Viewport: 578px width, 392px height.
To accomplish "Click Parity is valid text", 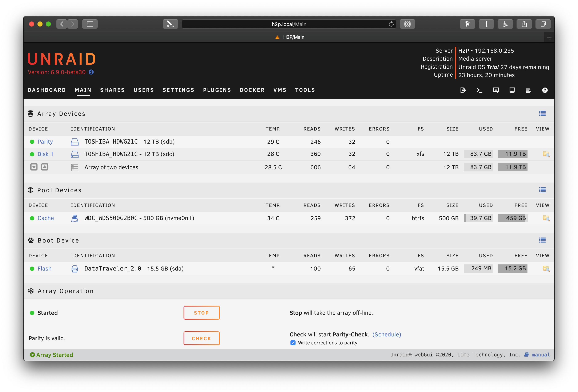I will coord(47,338).
